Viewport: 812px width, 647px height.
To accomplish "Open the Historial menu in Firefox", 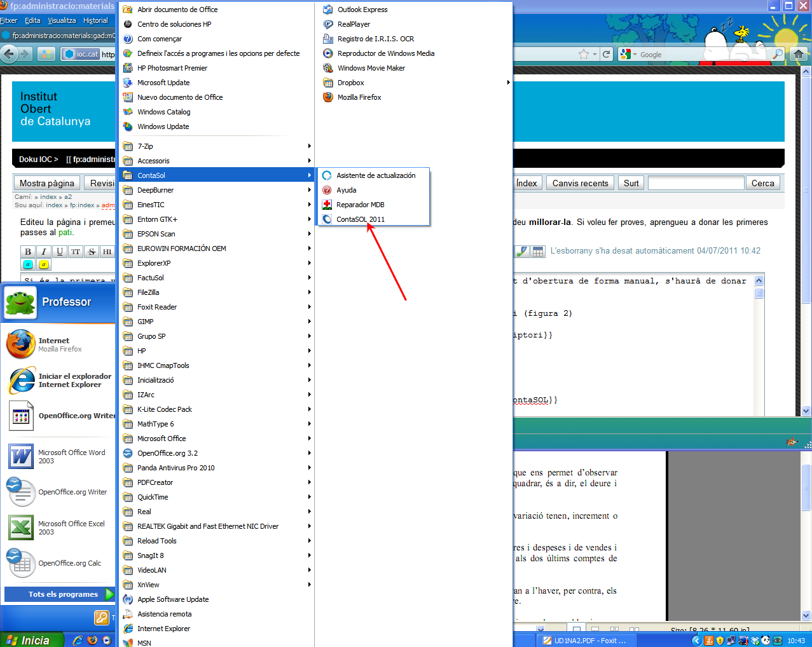I will click(x=95, y=20).
